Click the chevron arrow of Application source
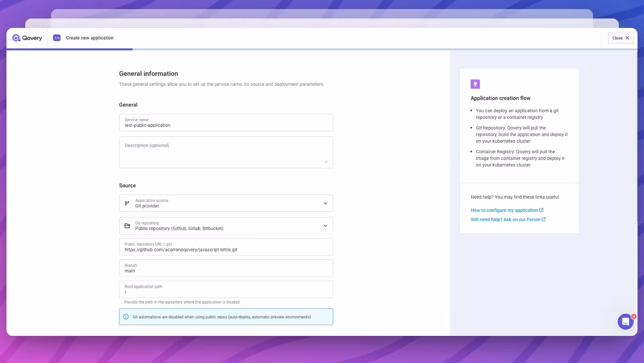Viewport: 644px width, 363px height. point(325,203)
